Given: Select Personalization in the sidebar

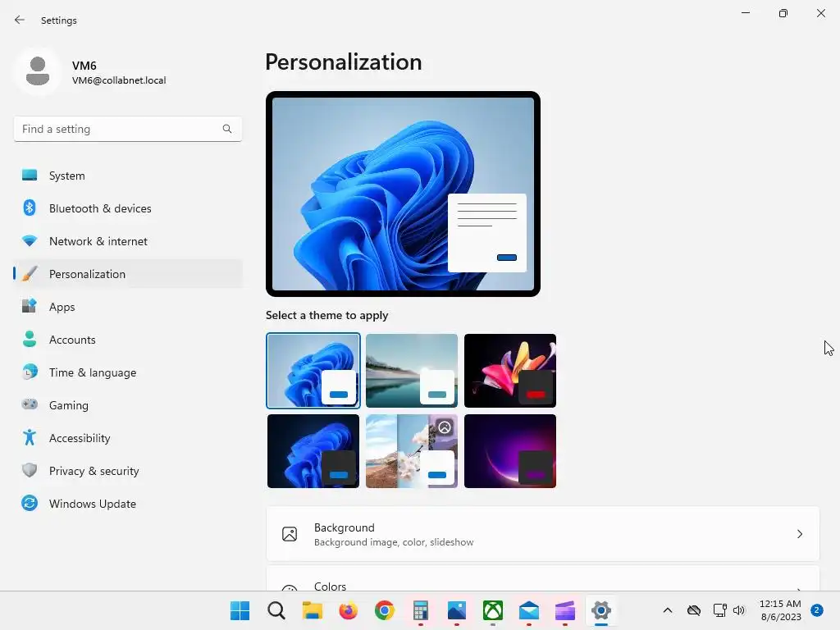Looking at the screenshot, I should [127, 274].
